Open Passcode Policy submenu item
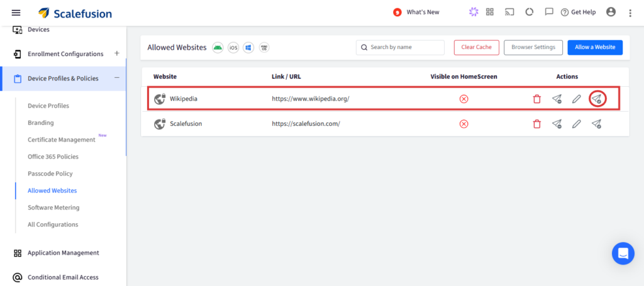 tap(50, 173)
